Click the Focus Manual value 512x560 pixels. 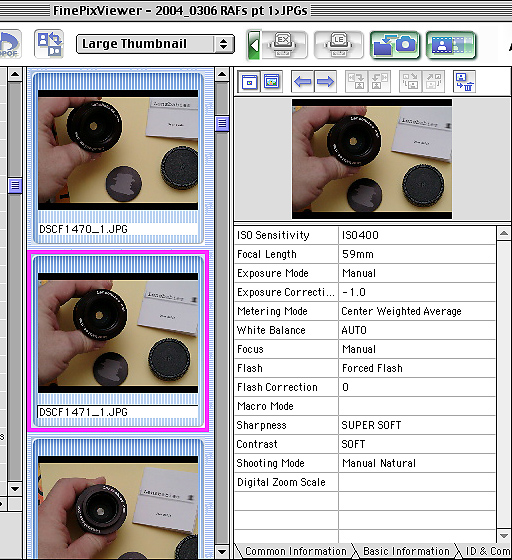coord(417,349)
